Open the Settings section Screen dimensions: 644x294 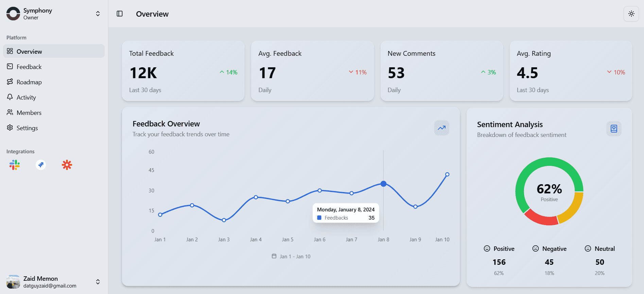coord(54,128)
